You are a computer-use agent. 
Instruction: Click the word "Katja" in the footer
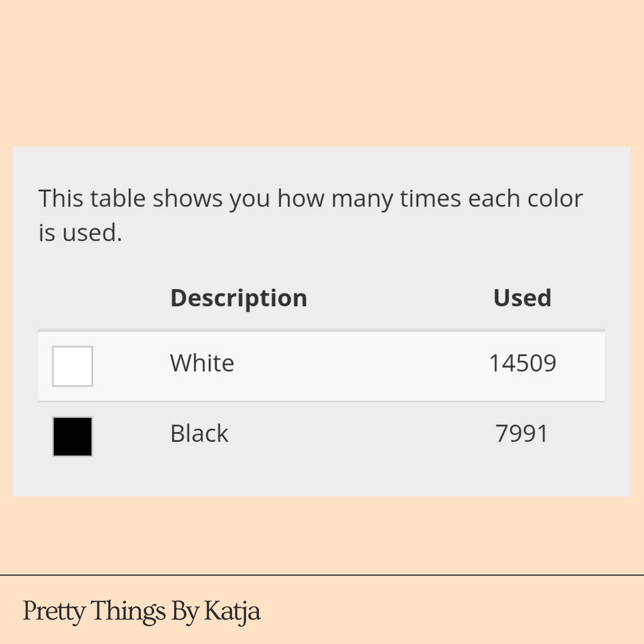tap(233, 611)
